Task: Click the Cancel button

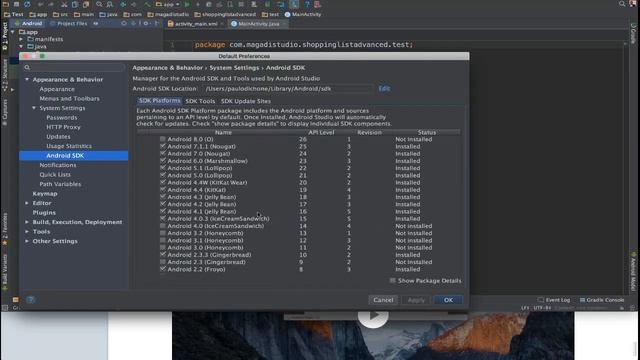Action: (x=383, y=300)
